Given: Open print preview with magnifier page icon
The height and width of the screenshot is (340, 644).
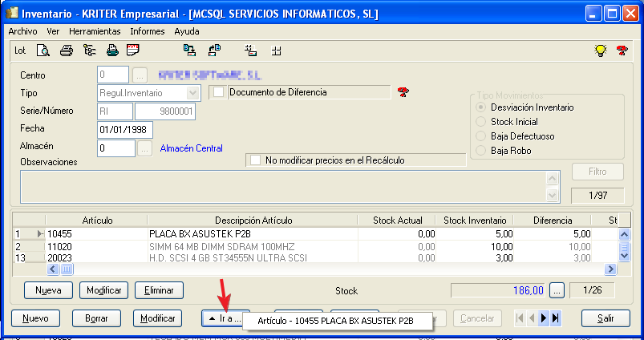Looking at the screenshot, I should pos(43,51).
